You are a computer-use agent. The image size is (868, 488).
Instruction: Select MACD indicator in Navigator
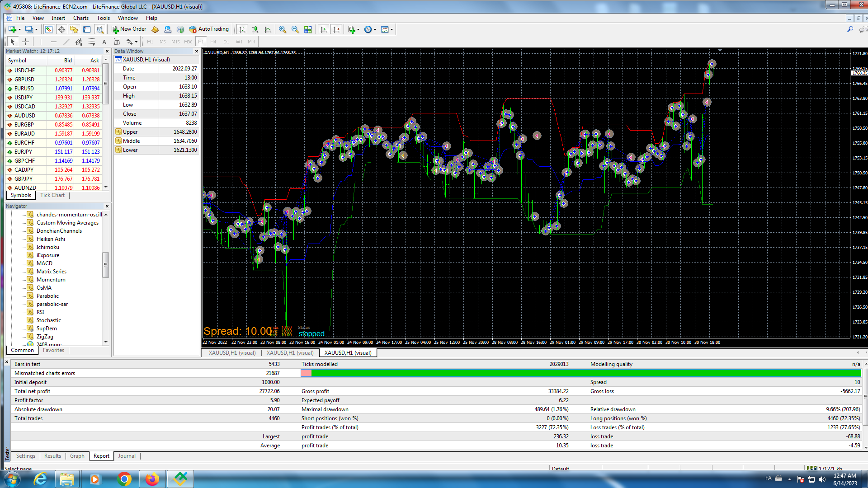[44, 263]
